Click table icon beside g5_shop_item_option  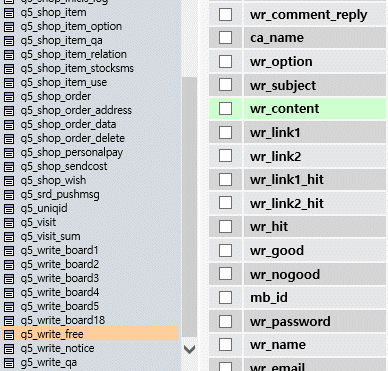point(9,27)
